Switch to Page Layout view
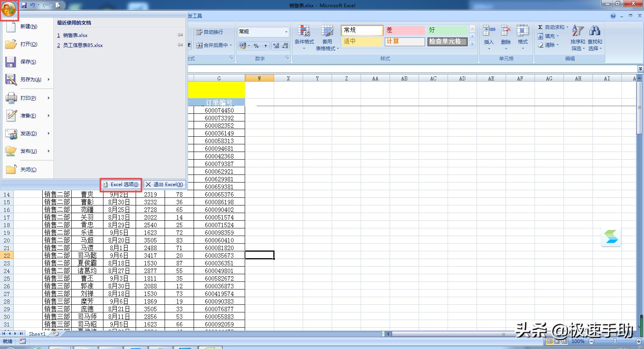Viewport: 644px width, 349px height. coord(557,341)
